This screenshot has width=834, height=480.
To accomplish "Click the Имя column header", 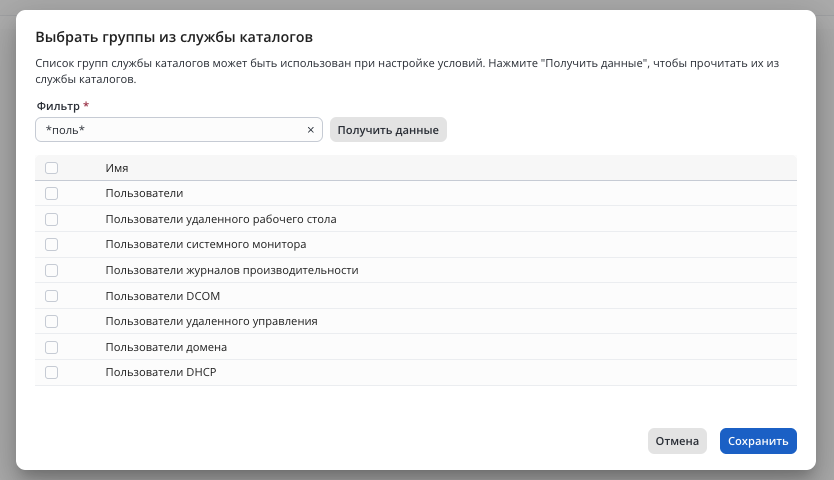I will tap(117, 168).
